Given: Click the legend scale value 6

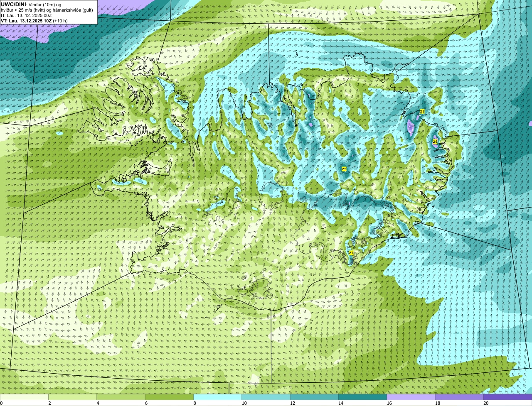Looking at the screenshot, I should pyautogui.click(x=146, y=403).
